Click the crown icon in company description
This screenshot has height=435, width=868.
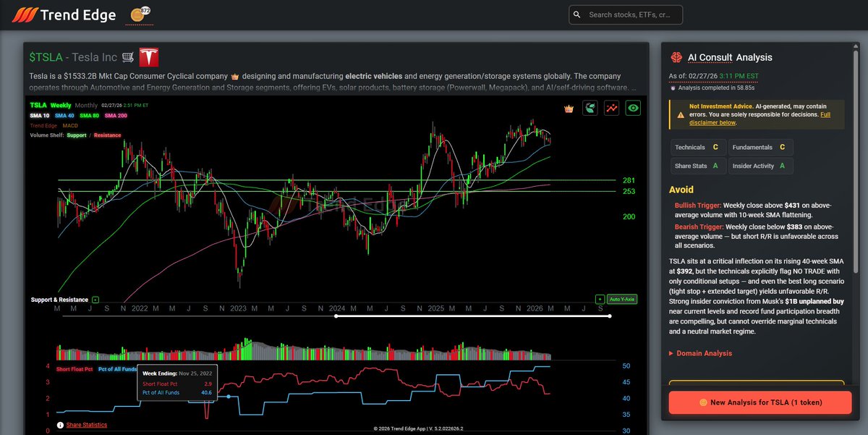(x=234, y=76)
